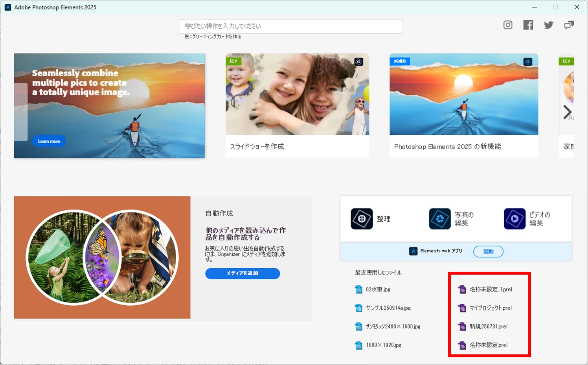Click the Organizer 整理 icon
Image resolution: width=588 pixels, height=365 pixels.
click(362, 219)
